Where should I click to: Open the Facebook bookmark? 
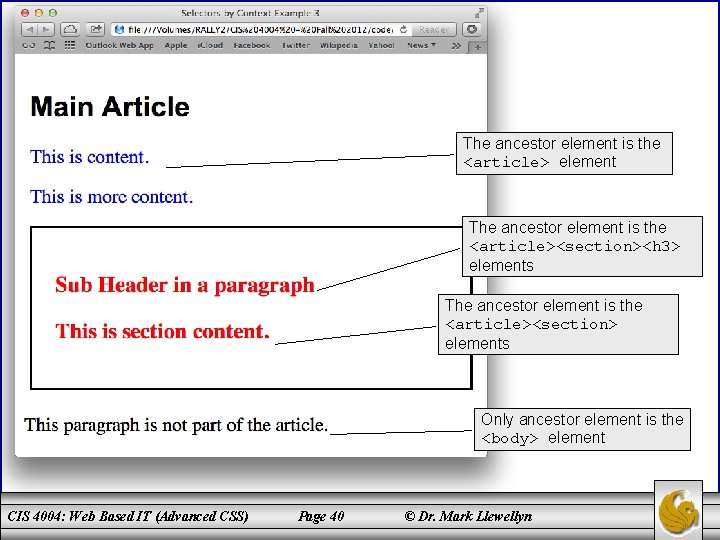tap(252, 45)
